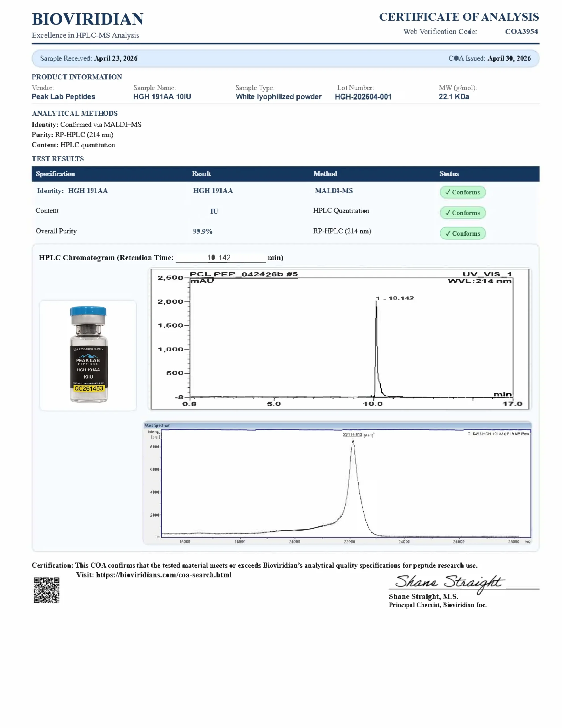Image resolution: width=562 pixels, height=728 pixels.
Task: Click the TEST RESULTS section heading
Action: [58, 159]
